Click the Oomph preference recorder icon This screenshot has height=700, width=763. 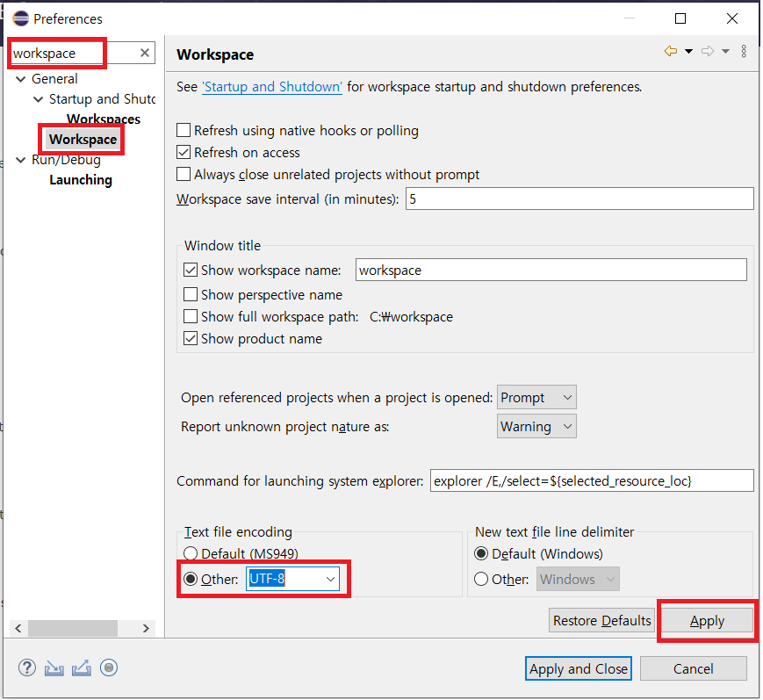point(109,668)
